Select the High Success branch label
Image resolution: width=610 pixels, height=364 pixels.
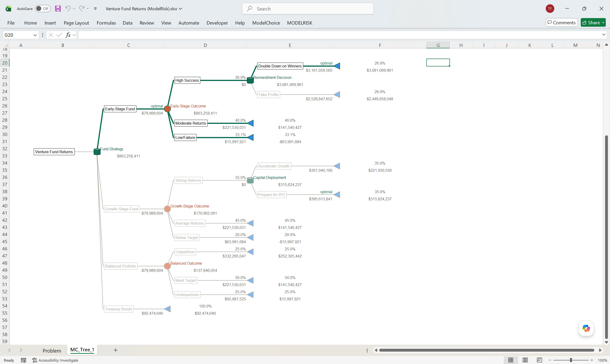pyautogui.click(x=187, y=80)
